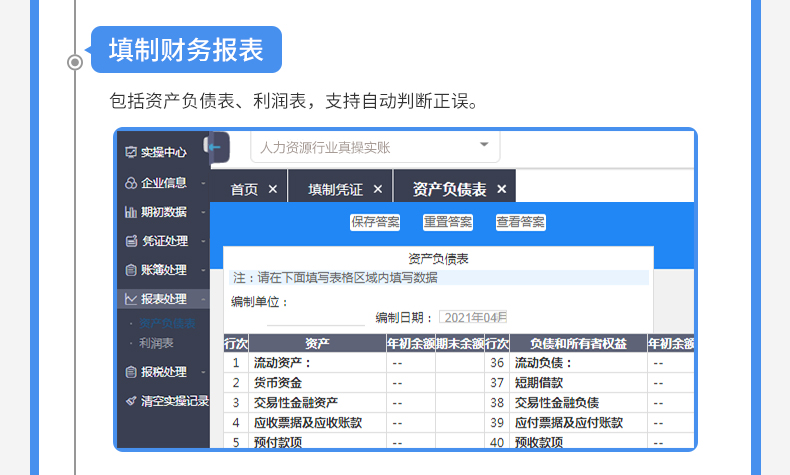Collapse the 报表处理 menu chevron
The image size is (790, 475).
(x=203, y=300)
